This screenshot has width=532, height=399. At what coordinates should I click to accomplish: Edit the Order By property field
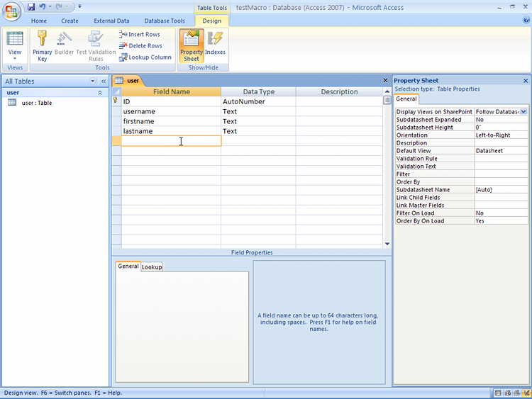pos(501,181)
